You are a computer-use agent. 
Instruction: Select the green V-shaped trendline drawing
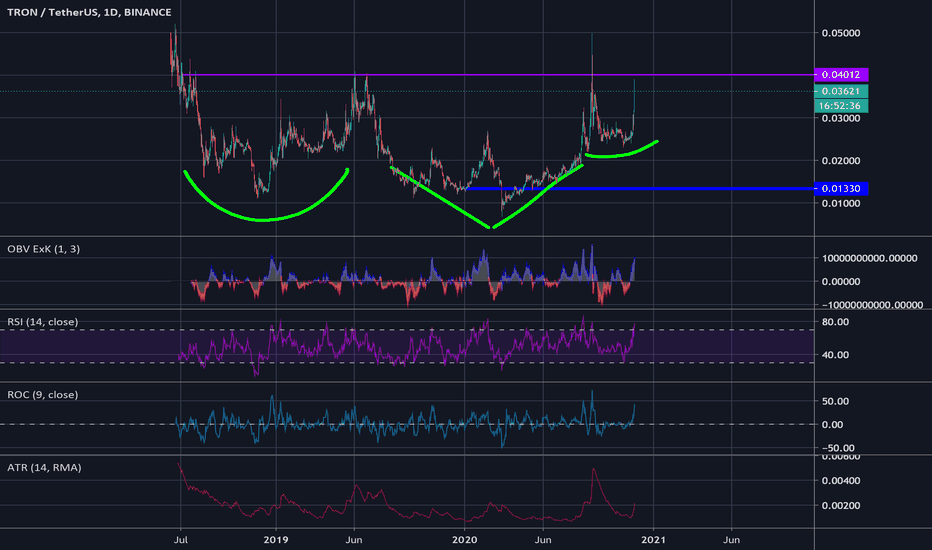(490, 227)
